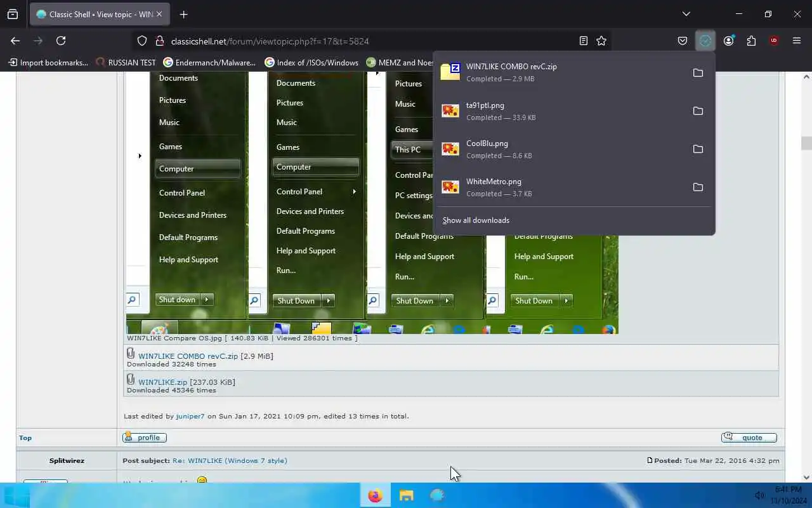This screenshot has height=508, width=812.
Task: Open juniper7 user link
Action: point(190,417)
